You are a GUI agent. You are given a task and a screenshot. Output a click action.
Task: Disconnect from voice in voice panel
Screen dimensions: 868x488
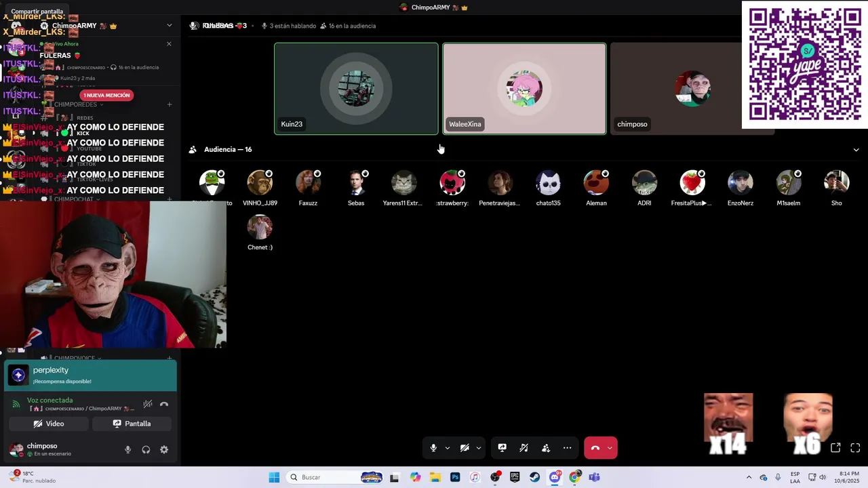[164, 405]
